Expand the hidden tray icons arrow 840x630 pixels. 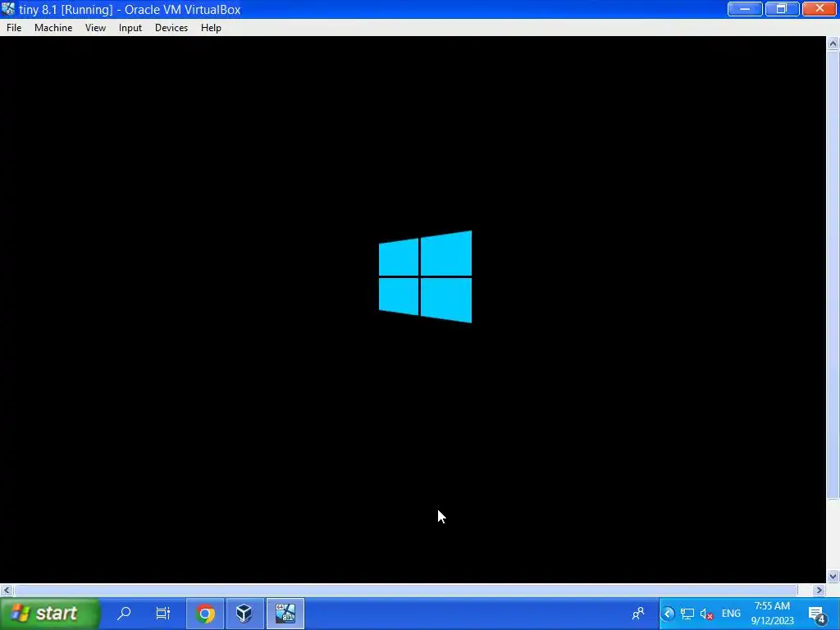click(668, 614)
